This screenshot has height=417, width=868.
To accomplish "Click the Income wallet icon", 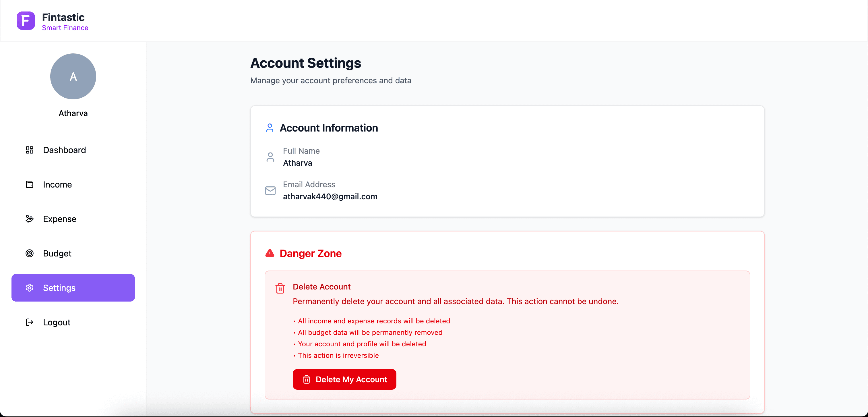I will coord(30,185).
